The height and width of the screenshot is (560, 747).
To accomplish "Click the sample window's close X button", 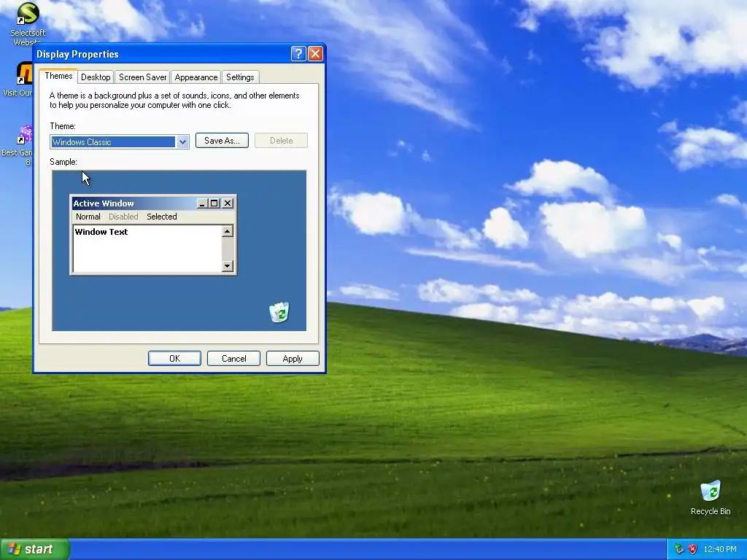I will coord(228,203).
